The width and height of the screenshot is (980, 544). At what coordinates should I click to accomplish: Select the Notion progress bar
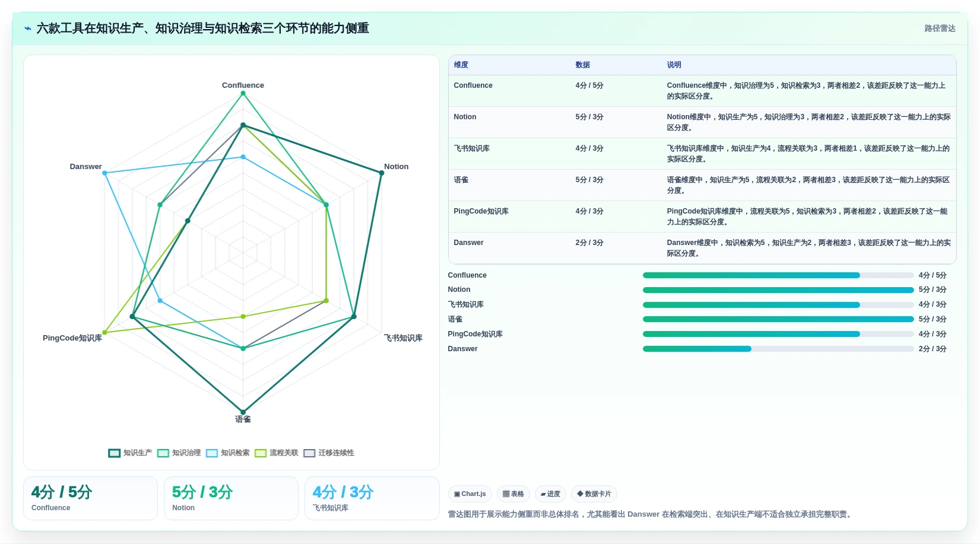[778, 290]
